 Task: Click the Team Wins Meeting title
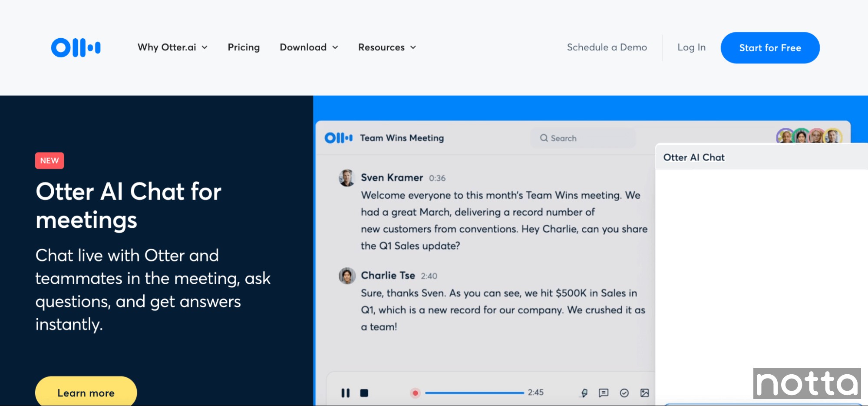click(x=402, y=138)
